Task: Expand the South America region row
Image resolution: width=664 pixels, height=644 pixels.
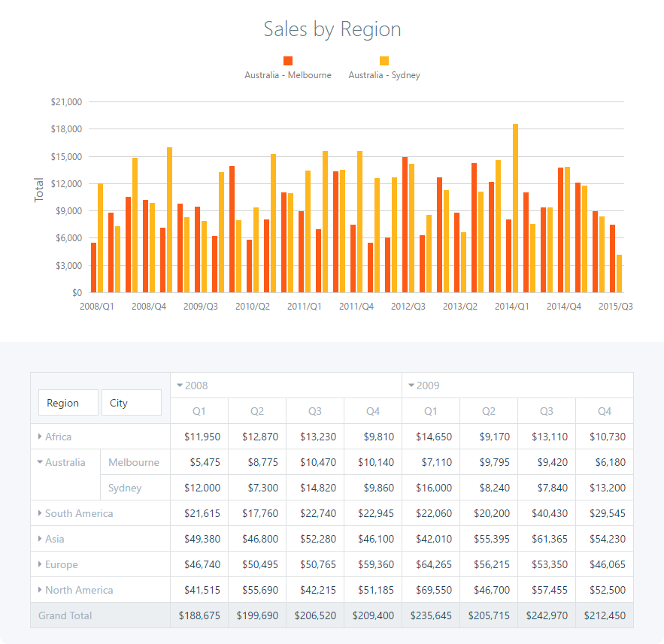Action: tap(40, 512)
